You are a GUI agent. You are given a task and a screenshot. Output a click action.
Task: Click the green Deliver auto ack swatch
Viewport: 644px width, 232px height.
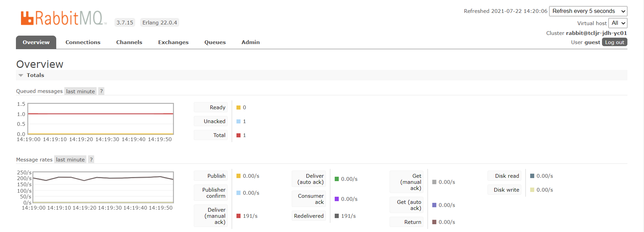pyautogui.click(x=337, y=179)
